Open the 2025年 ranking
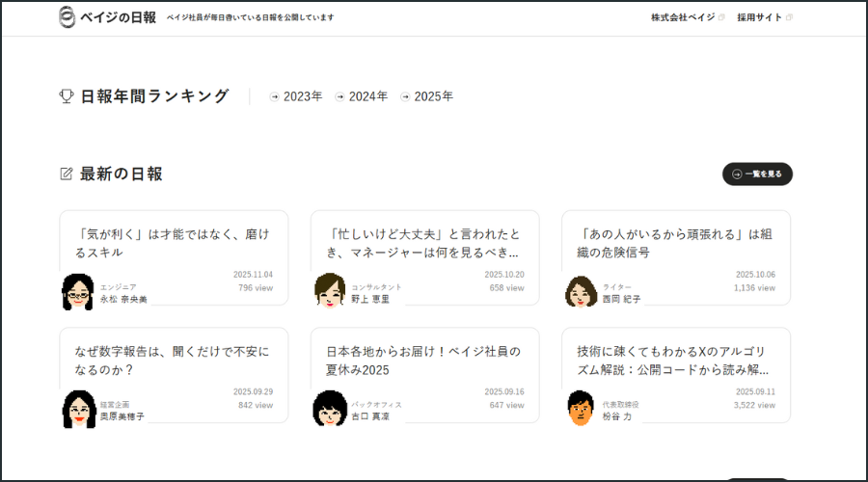Screen dimensions: 868x482 (x=433, y=96)
